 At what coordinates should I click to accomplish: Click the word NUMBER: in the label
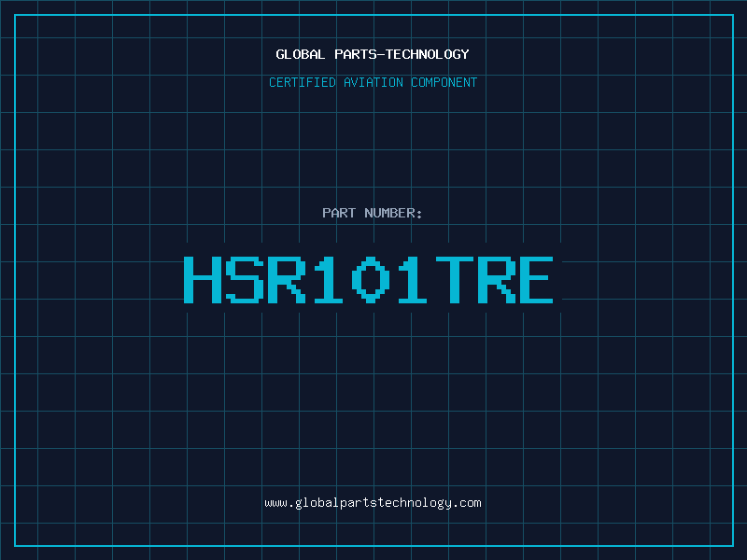(394, 213)
